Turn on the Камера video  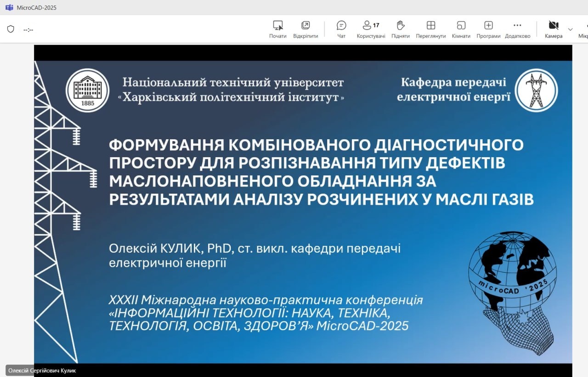click(x=554, y=29)
